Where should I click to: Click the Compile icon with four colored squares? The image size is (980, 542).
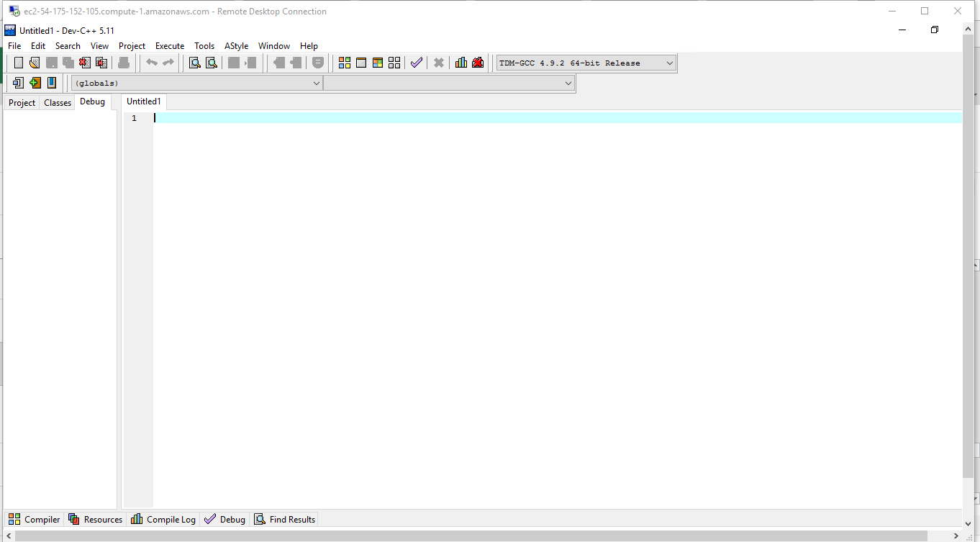pos(345,63)
